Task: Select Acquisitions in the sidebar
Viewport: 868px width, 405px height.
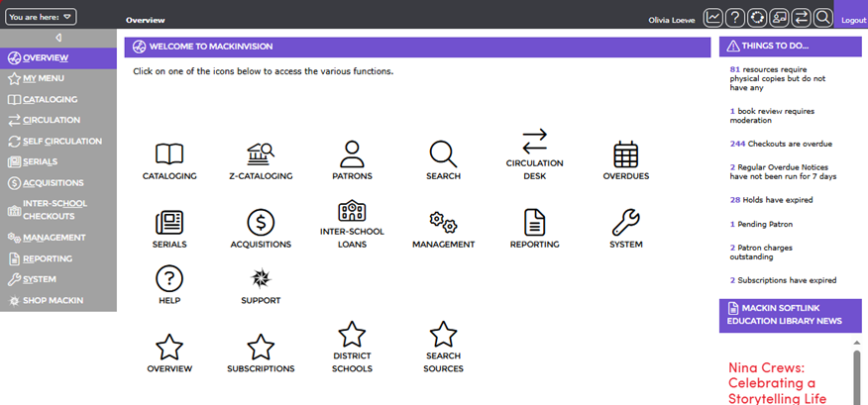Action: pos(58,183)
